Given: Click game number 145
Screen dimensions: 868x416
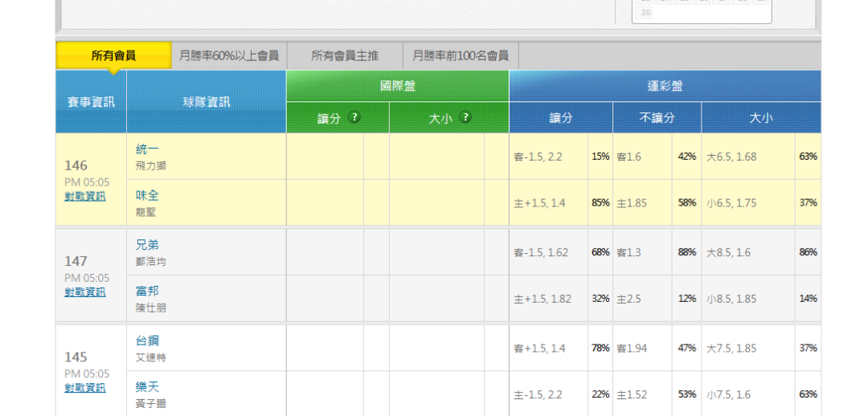Looking at the screenshot, I should pyautogui.click(x=76, y=357).
